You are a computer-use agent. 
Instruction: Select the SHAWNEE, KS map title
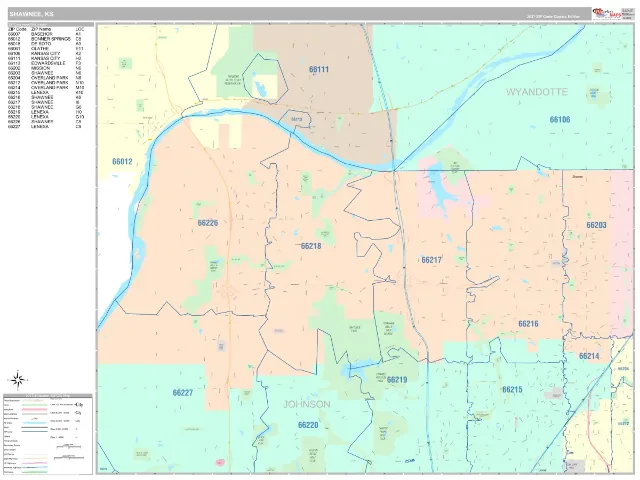[x=31, y=14]
